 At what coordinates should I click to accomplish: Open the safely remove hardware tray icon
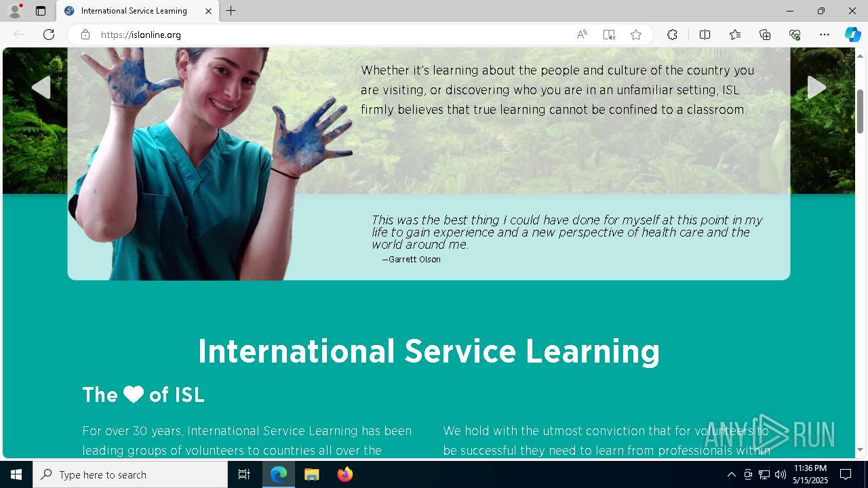tap(747, 474)
